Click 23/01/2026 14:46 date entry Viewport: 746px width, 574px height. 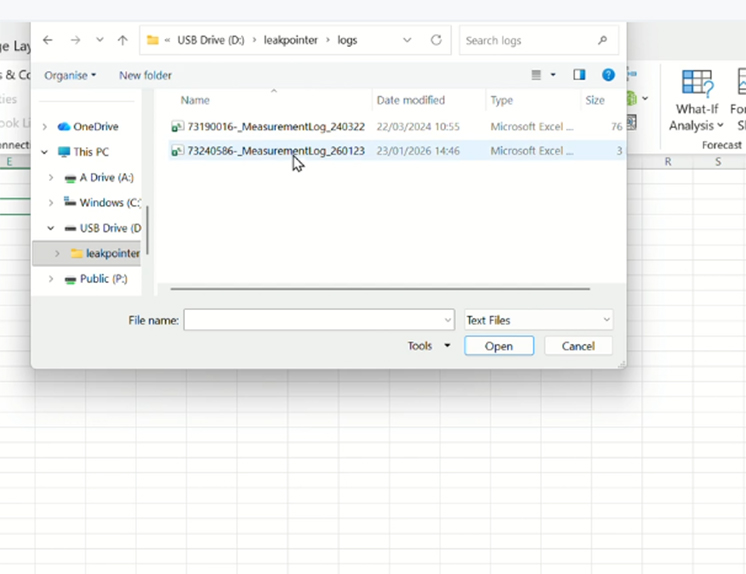tap(418, 151)
